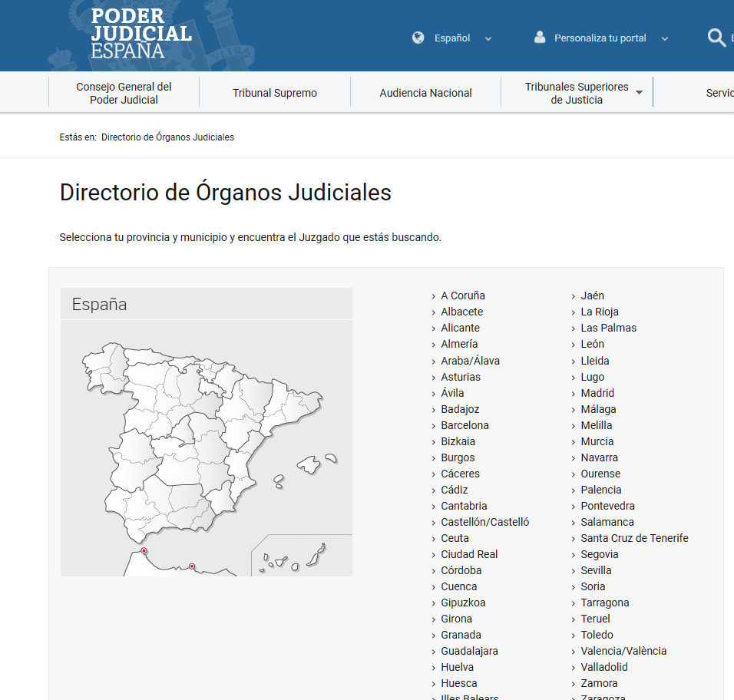Select the Granada province link

click(x=461, y=635)
